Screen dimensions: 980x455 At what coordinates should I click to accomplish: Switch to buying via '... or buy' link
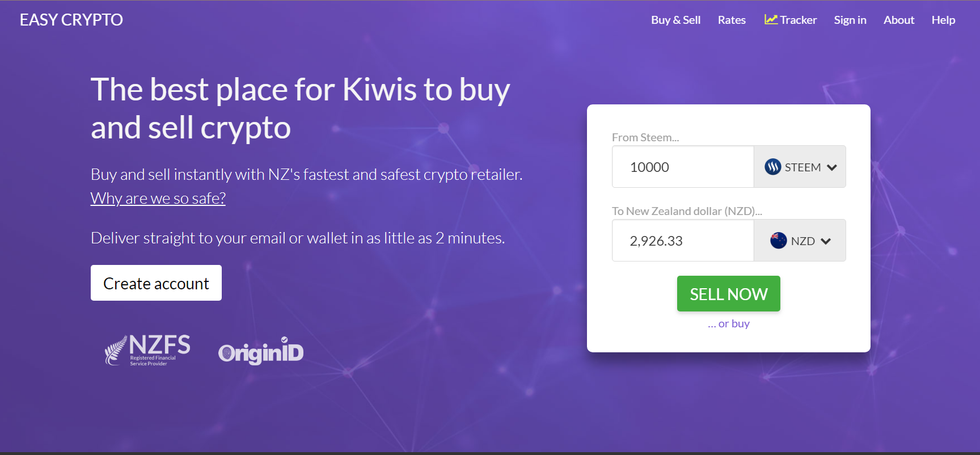point(729,323)
